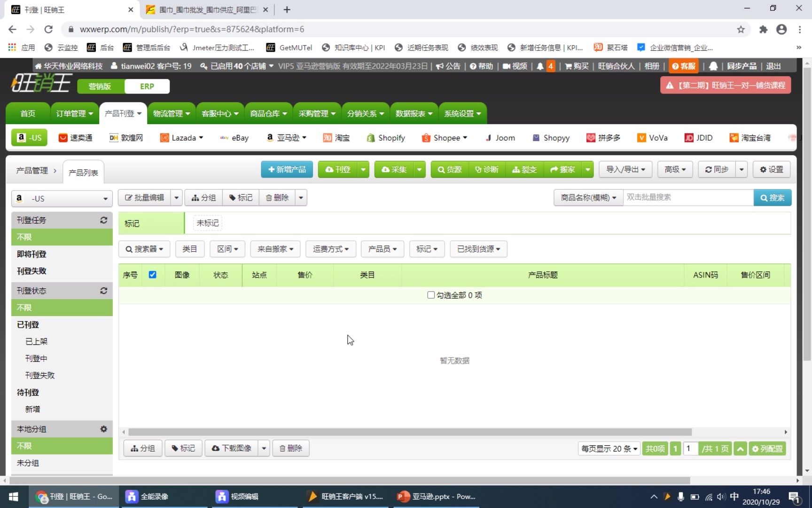Filter by 刊登失败 under 刊登任务
Screen dimensions: 812x508
coord(31,271)
